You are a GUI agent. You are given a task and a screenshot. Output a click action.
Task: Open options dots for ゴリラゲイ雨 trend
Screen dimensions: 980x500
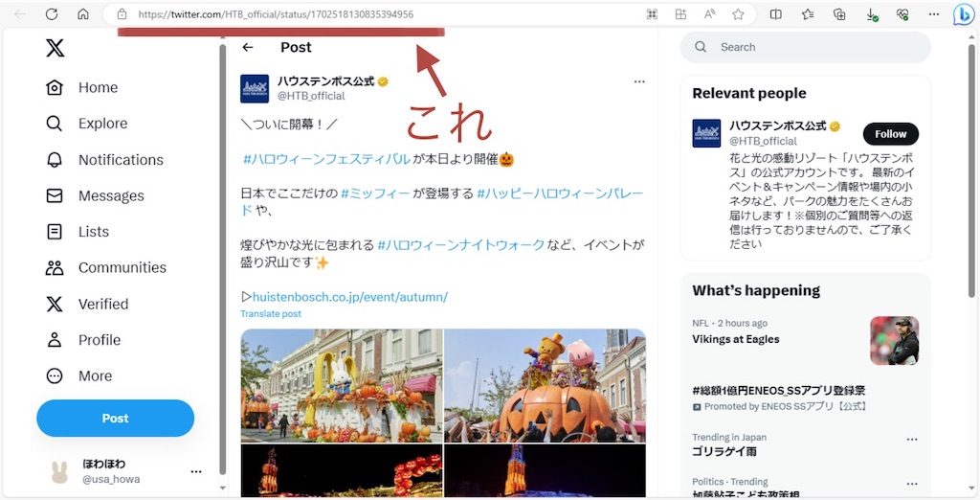pos(912,440)
